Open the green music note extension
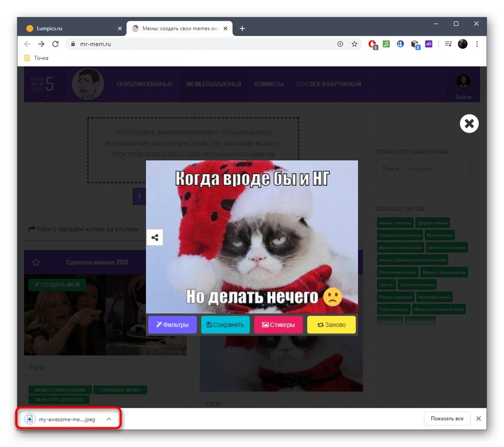 (x=386, y=44)
